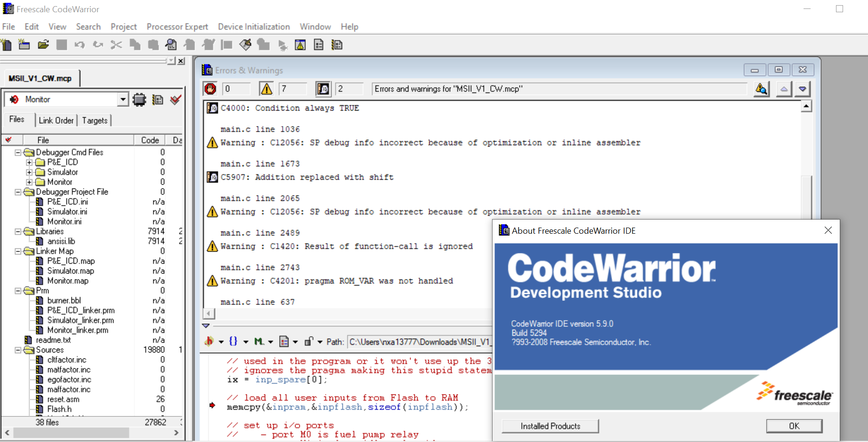The height and width of the screenshot is (442, 868).
Task: Select readme.txt in project tree
Action: click(53, 340)
